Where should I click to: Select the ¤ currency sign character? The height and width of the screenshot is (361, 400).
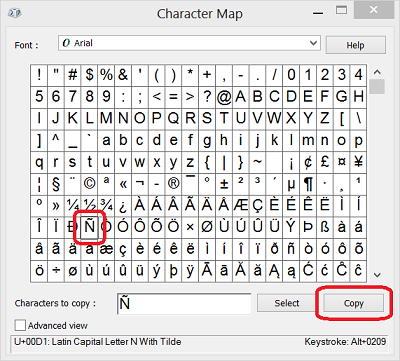tap(342, 162)
